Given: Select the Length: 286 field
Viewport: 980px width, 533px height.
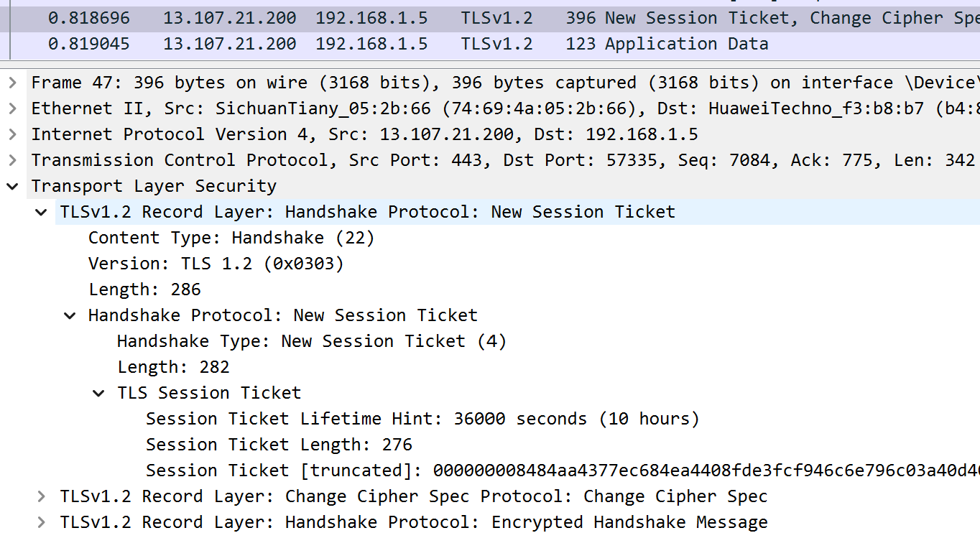Looking at the screenshot, I should click(x=144, y=289).
